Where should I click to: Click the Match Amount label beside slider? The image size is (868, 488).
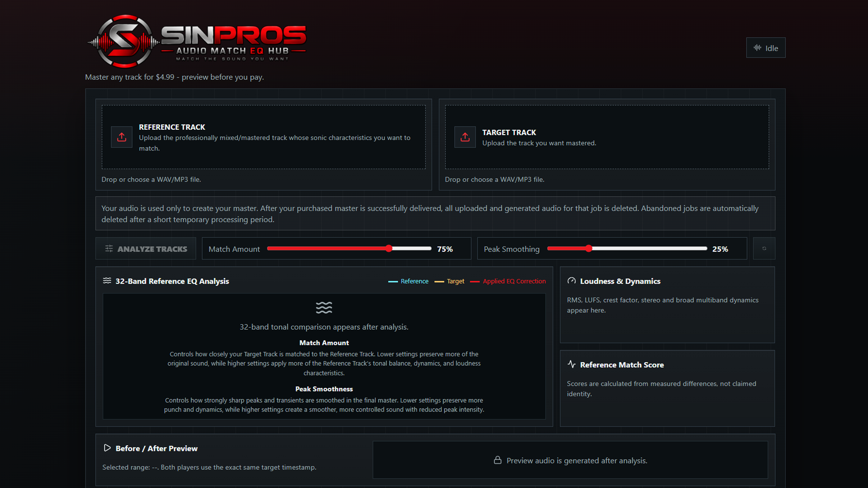click(234, 249)
